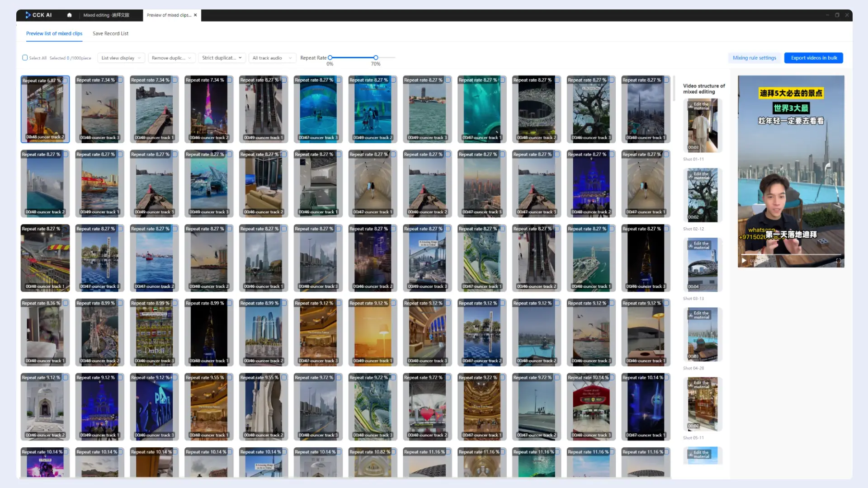
Task: Edit the material for Shot 01-11
Action: click(699, 106)
